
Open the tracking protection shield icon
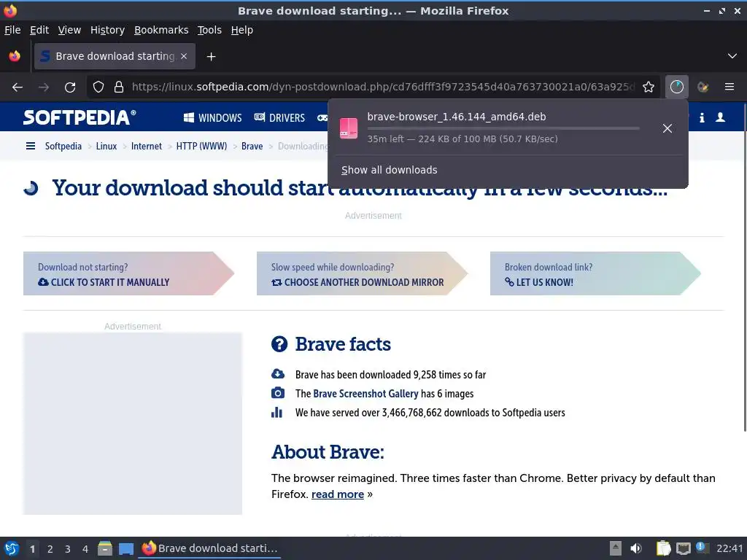[98, 87]
